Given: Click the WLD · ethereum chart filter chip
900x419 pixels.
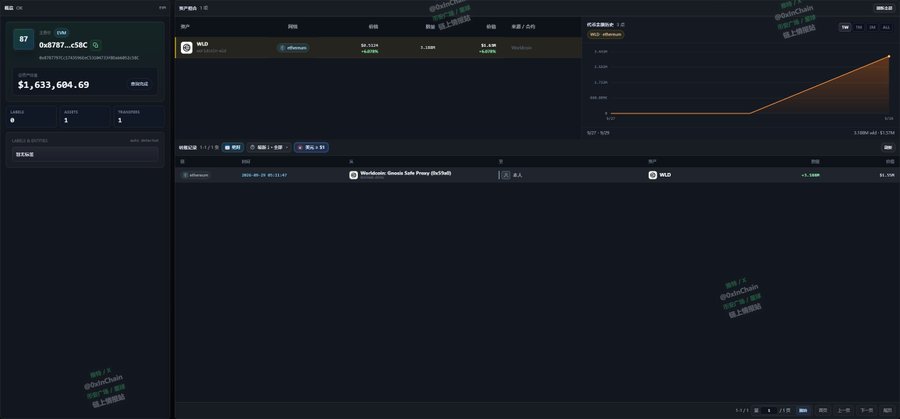Looking at the screenshot, I should tap(605, 34).
